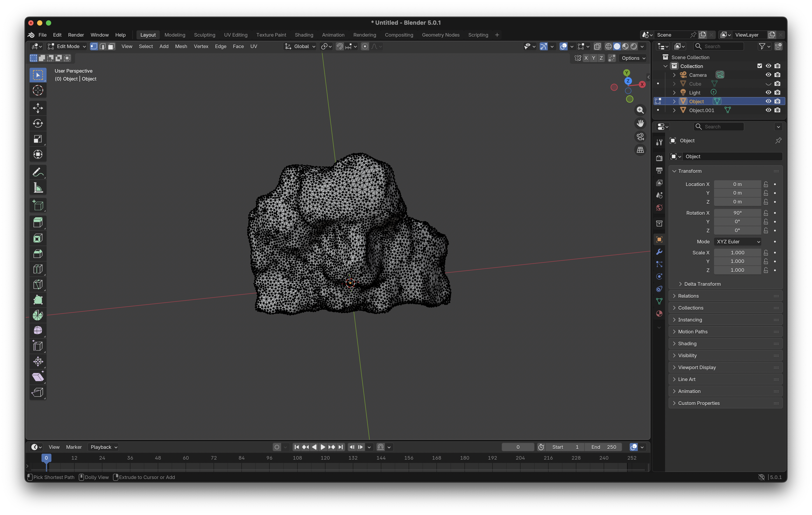The height and width of the screenshot is (515, 812).
Task: Switch to face select mode
Action: (111, 46)
